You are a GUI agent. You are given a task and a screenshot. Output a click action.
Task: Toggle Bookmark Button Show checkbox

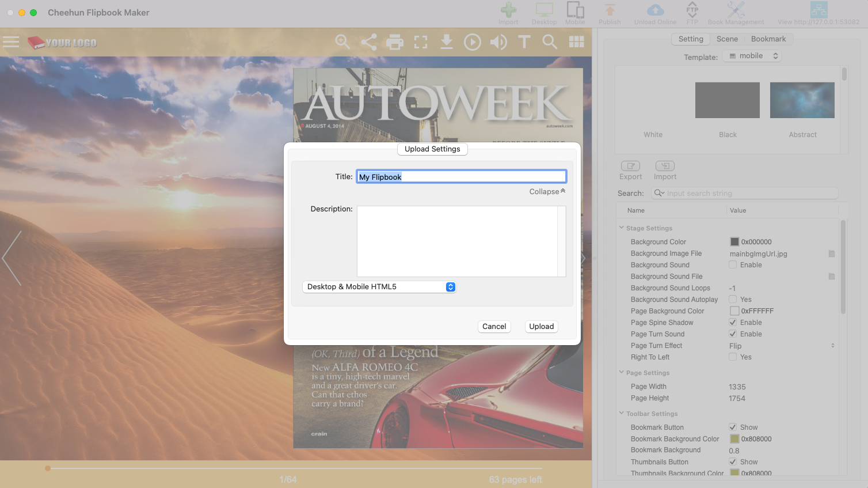coord(733,427)
